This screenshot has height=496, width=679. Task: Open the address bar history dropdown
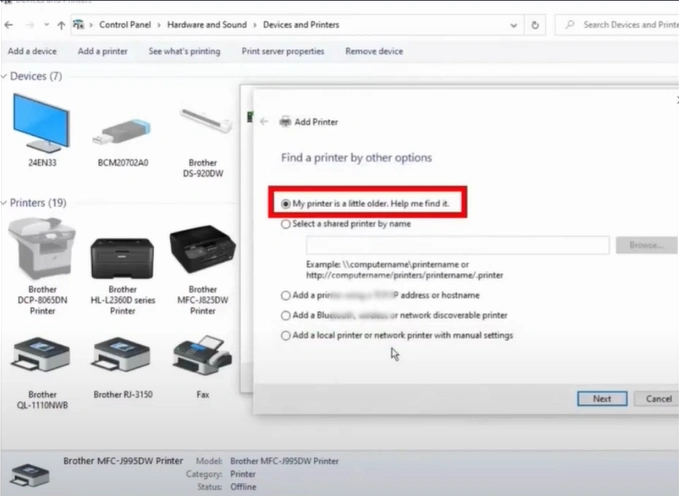tap(515, 24)
